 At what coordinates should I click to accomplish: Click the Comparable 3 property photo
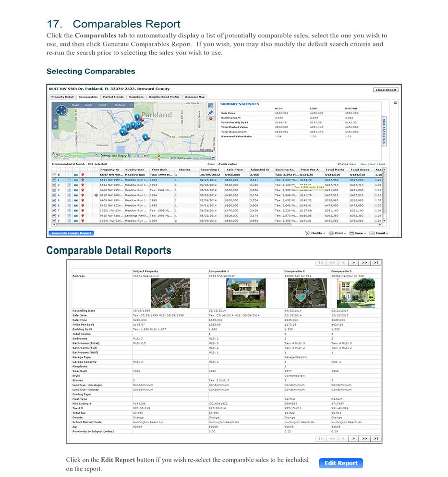tap(356, 293)
